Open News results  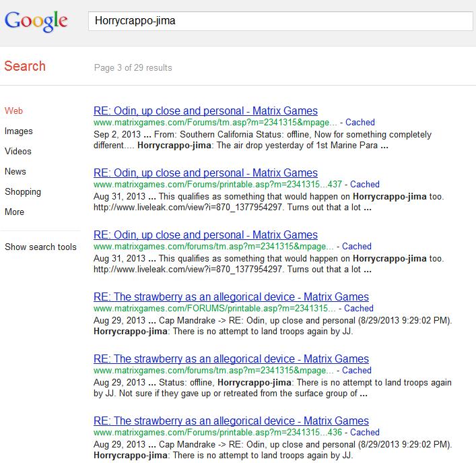coord(15,171)
